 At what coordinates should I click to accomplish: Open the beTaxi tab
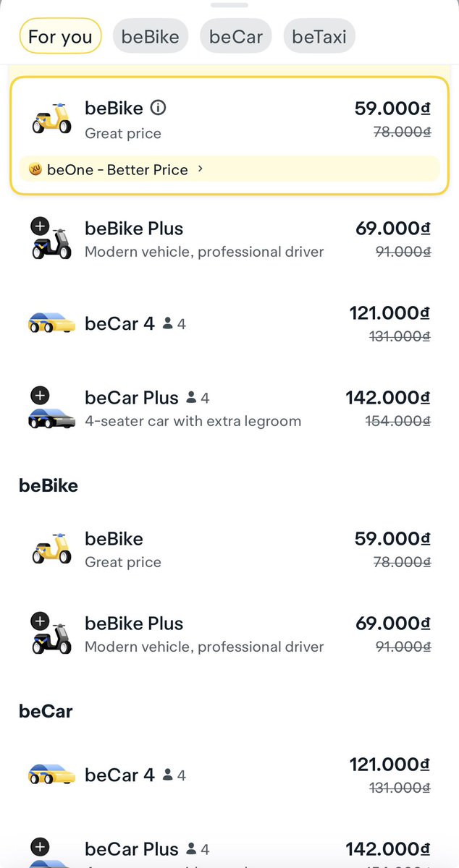click(x=320, y=37)
